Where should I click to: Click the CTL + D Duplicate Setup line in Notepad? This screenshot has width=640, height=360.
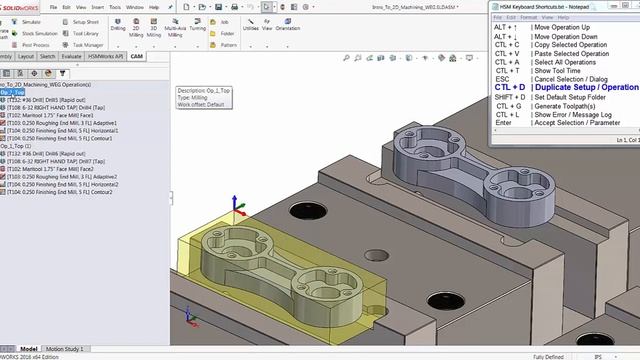pos(566,87)
